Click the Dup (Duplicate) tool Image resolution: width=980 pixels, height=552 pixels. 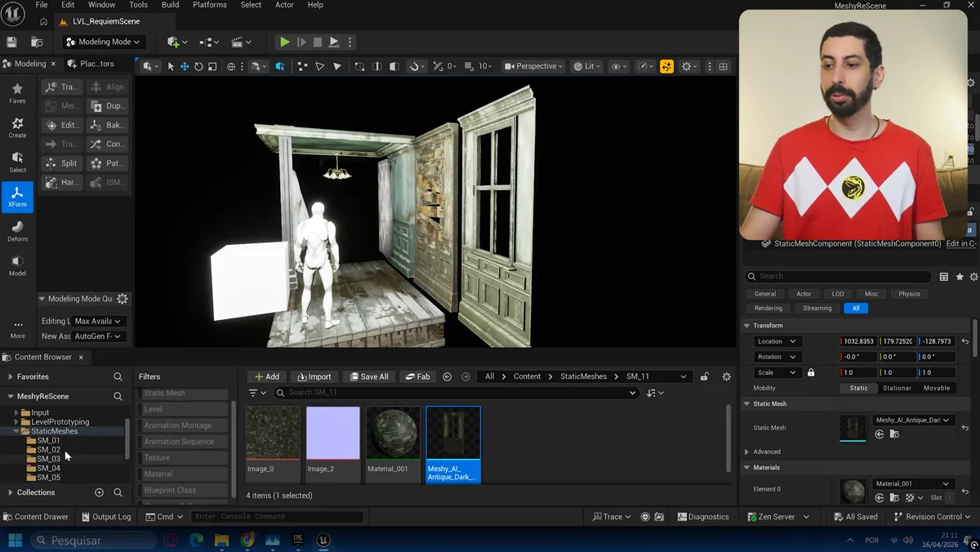(107, 105)
